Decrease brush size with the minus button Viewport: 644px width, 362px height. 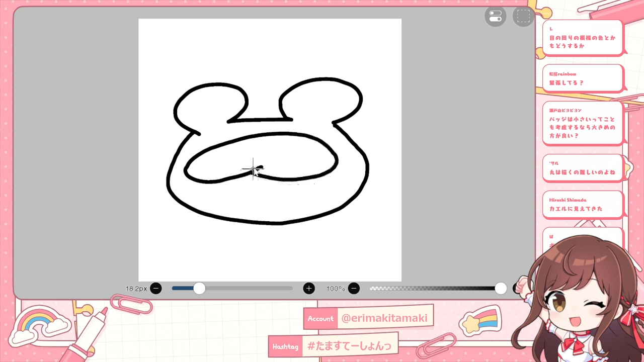click(156, 289)
